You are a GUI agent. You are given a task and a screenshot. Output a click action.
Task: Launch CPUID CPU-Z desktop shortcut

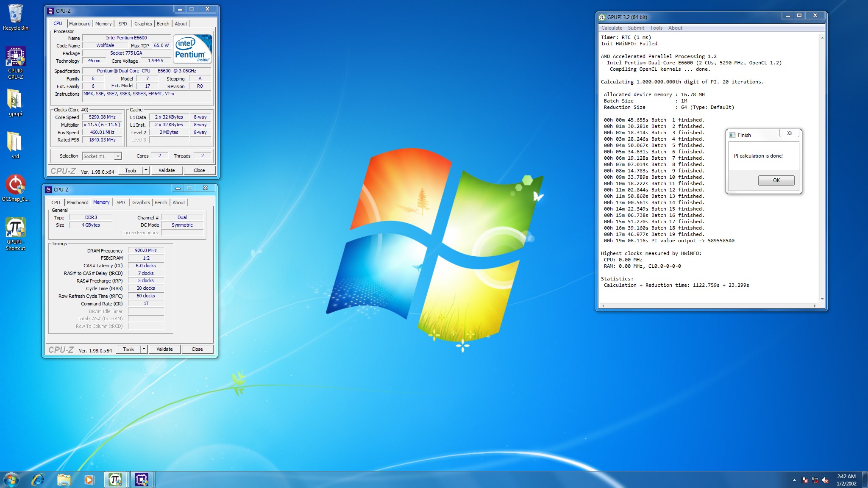click(x=16, y=63)
